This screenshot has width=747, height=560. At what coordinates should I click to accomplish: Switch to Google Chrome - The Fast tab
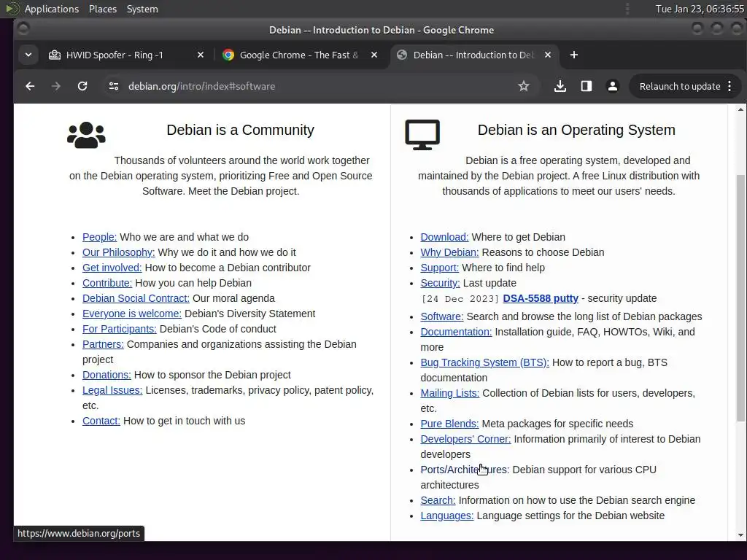[300, 55]
